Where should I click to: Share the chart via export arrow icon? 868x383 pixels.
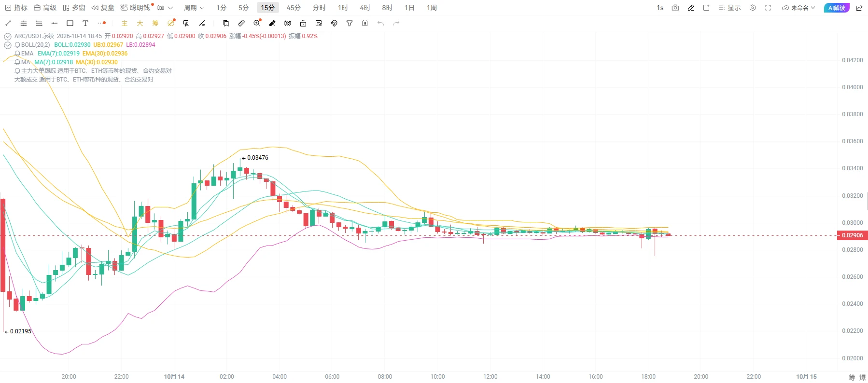859,8
